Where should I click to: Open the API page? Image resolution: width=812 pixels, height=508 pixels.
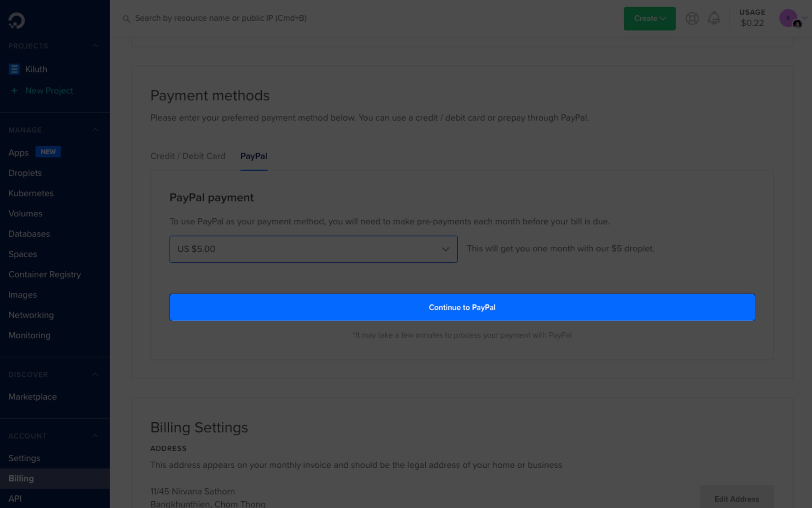tap(15, 498)
